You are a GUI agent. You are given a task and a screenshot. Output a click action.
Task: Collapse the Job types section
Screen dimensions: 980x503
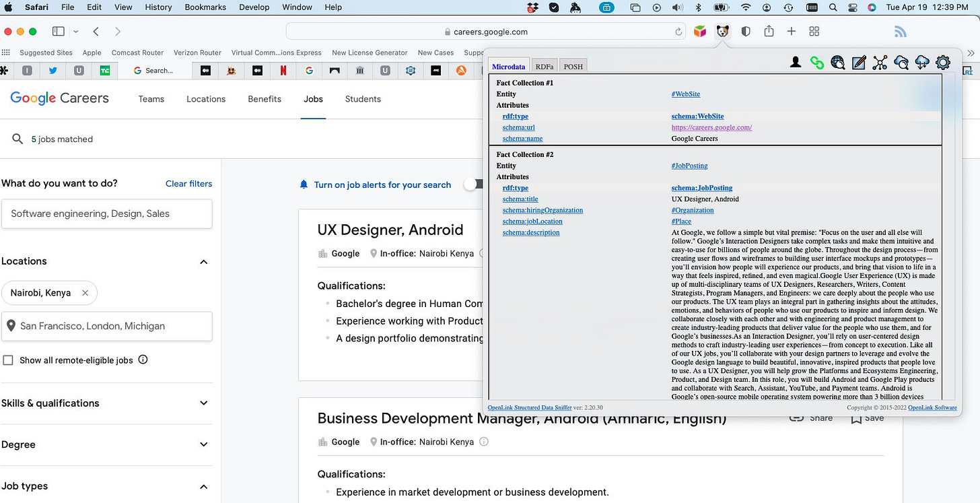click(x=204, y=486)
